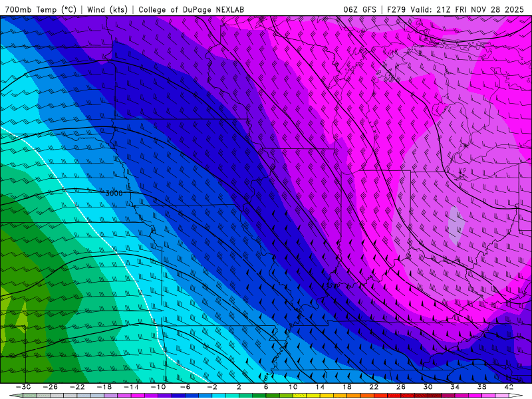Screen dimensions: 532x399
Task: Click "Valid: 21Z FRI NOV 28 2025" text
Action: click(467, 9)
